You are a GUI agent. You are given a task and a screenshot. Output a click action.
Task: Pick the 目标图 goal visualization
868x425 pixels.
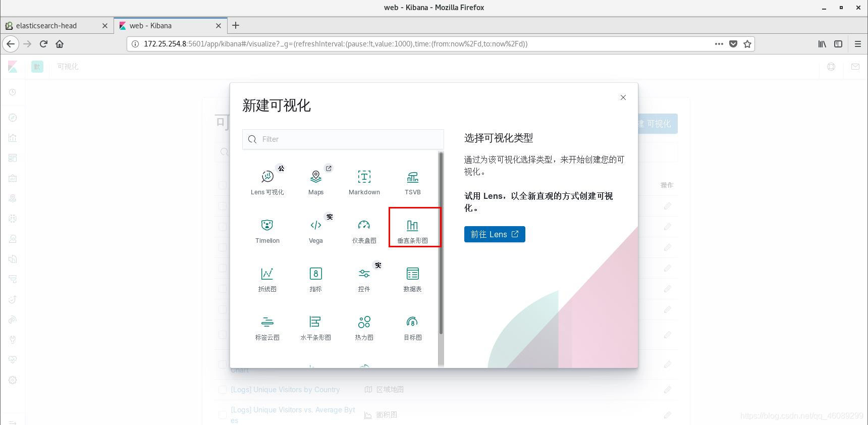pyautogui.click(x=413, y=328)
